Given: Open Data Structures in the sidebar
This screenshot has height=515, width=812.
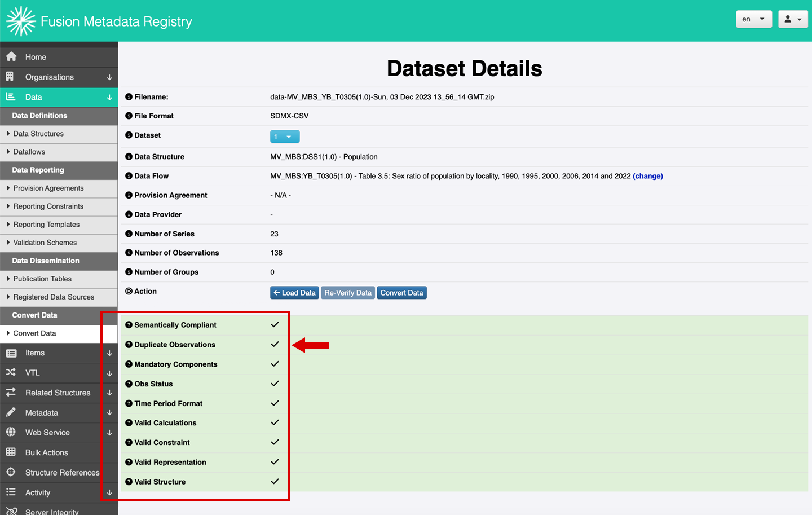Looking at the screenshot, I should (38, 134).
